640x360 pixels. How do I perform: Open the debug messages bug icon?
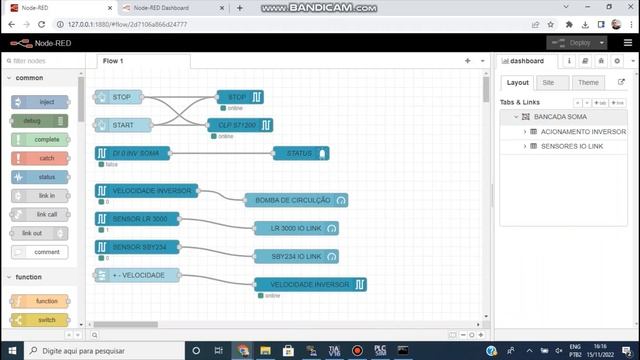601,61
